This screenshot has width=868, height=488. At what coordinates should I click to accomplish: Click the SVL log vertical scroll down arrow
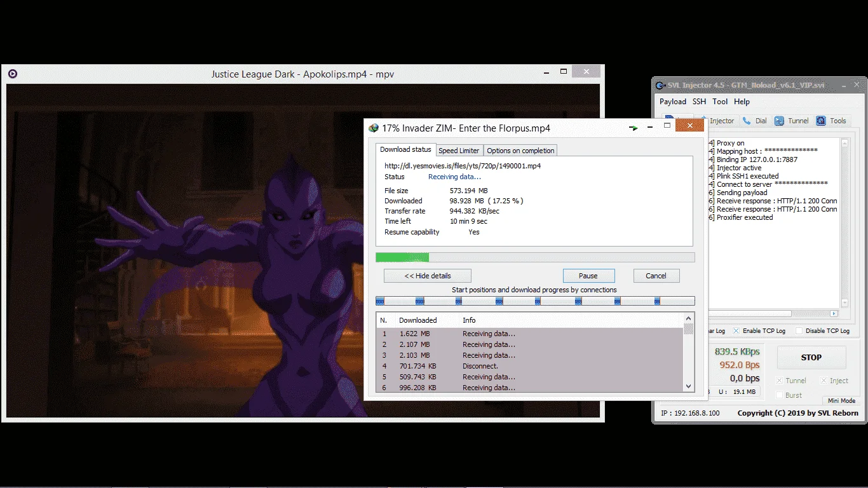(x=844, y=303)
